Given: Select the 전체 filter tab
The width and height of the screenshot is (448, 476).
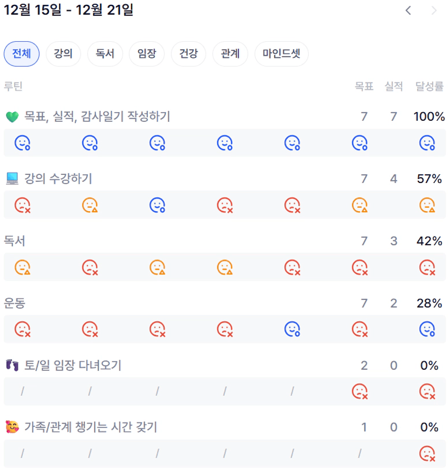Looking at the screenshot, I should click(22, 54).
